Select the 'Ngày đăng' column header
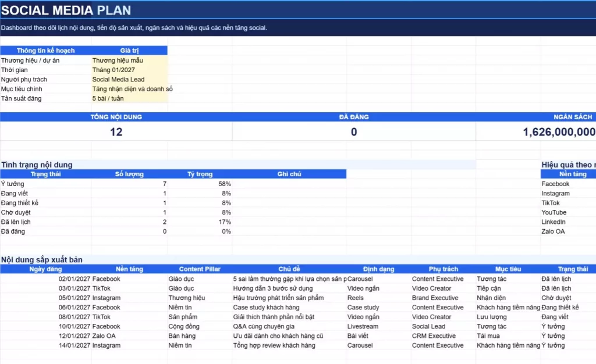This screenshot has height=364, width=596. click(45, 269)
